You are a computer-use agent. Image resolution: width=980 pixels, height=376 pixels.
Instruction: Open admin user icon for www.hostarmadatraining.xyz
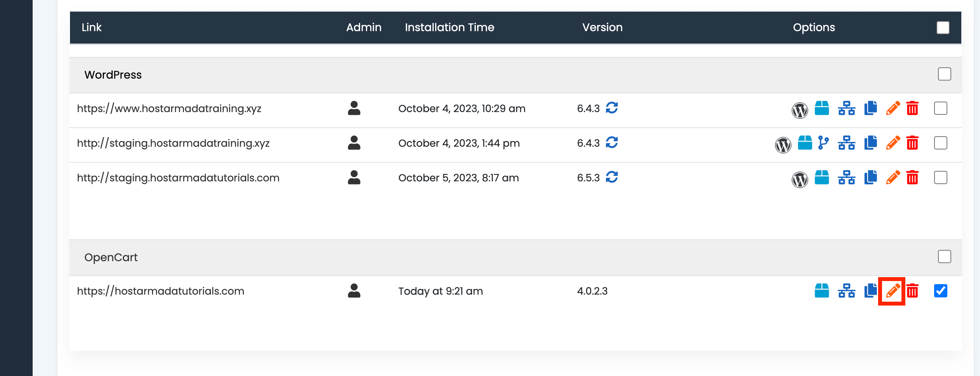[354, 108]
